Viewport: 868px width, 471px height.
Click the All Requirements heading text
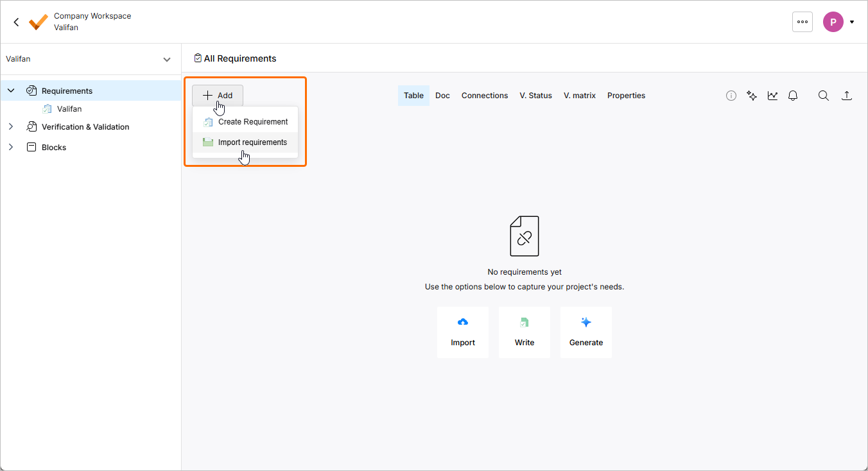pyautogui.click(x=240, y=58)
